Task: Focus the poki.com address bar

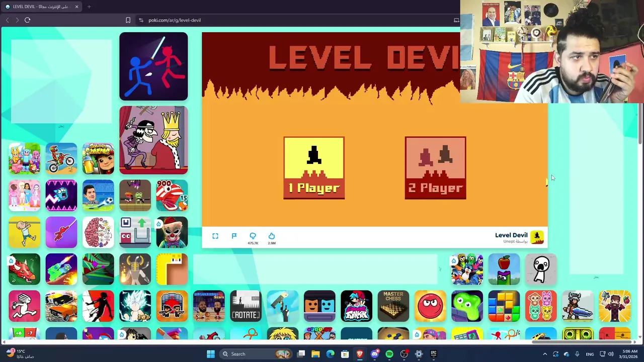Action: click(292, 20)
